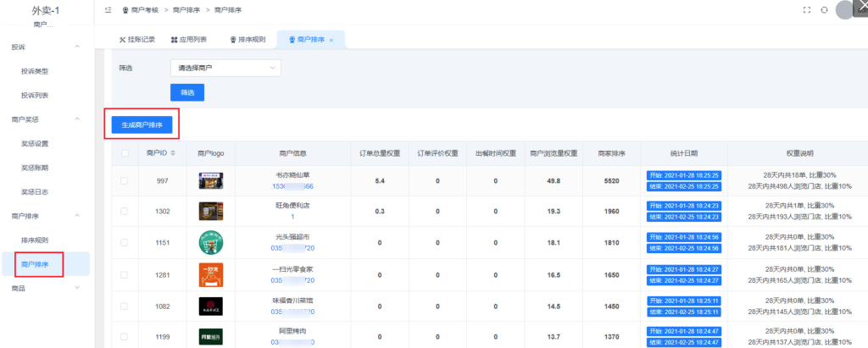868x348 pixels.
Task: Click the 生成商户排序 button
Action: click(x=142, y=124)
